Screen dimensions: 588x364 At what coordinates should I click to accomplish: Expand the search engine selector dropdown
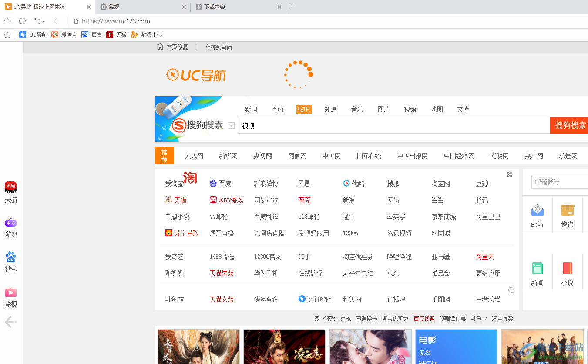[x=231, y=126]
